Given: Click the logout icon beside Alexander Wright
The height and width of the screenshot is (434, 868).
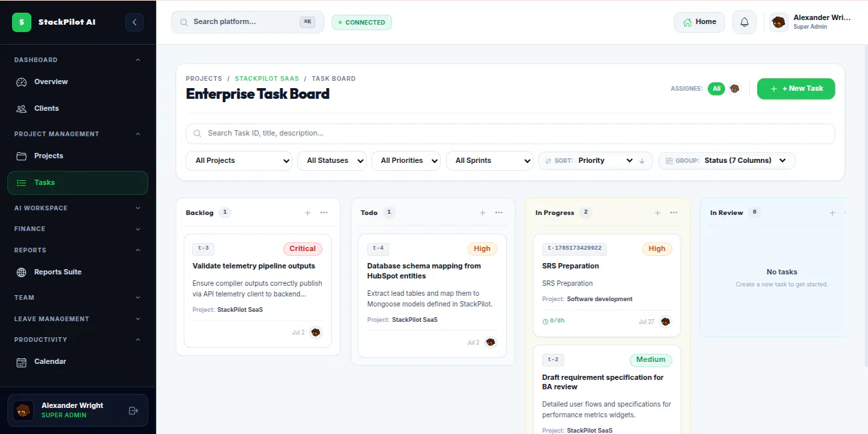Looking at the screenshot, I should pos(133,411).
